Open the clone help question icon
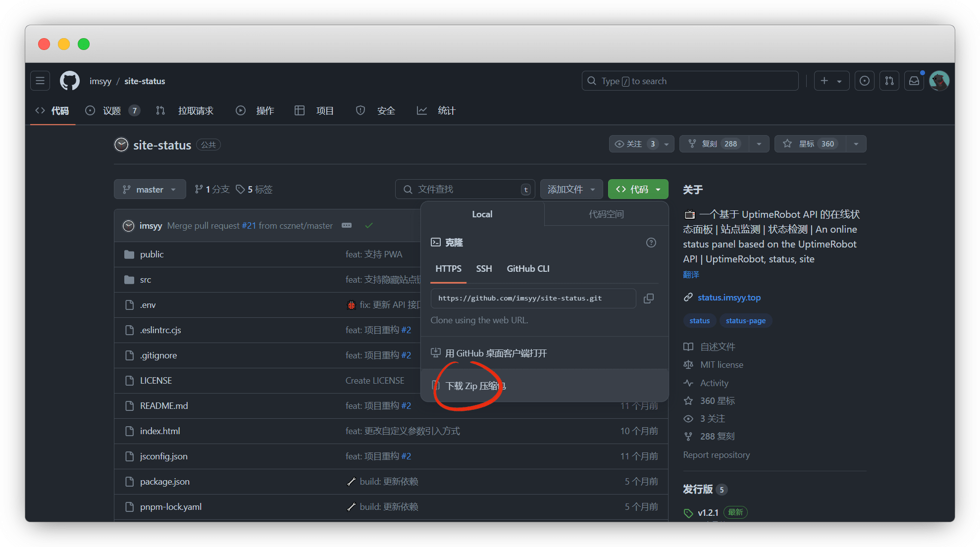980x547 pixels. 651,243
